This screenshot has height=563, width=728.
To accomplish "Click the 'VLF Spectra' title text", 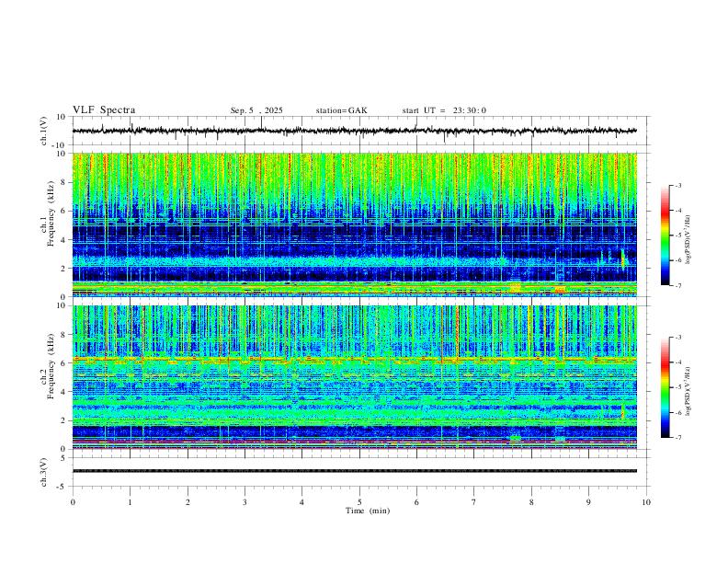I will 104,110.
